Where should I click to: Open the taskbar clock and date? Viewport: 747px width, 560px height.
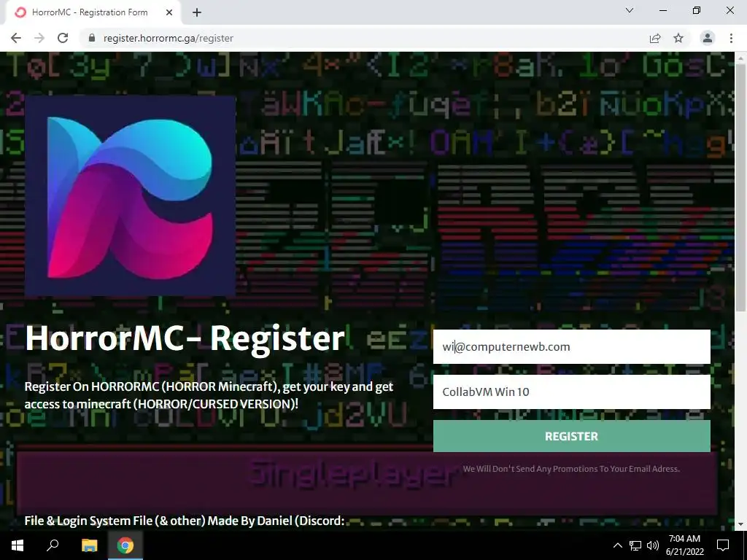(684, 545)
